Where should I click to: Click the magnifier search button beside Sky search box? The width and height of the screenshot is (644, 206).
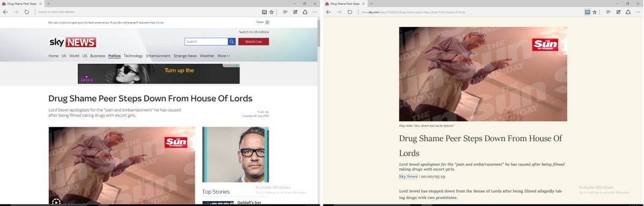click(x=232, y=41)
